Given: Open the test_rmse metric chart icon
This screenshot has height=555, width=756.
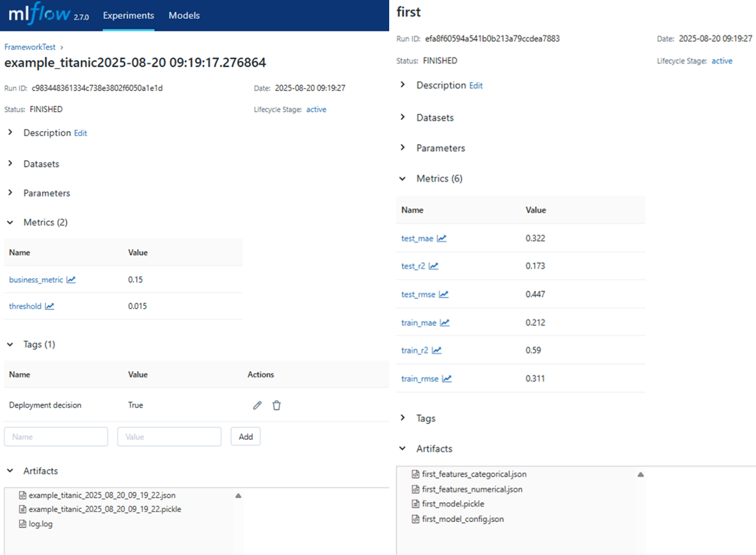Looking at the screenshot, I should tap(444, 294).
